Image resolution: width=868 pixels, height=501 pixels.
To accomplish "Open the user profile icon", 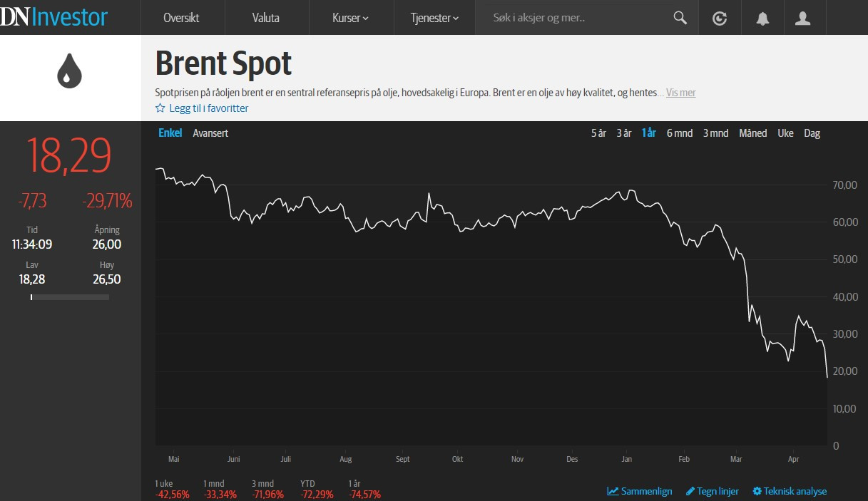I will pyautogui.click(x=804, y=17).
